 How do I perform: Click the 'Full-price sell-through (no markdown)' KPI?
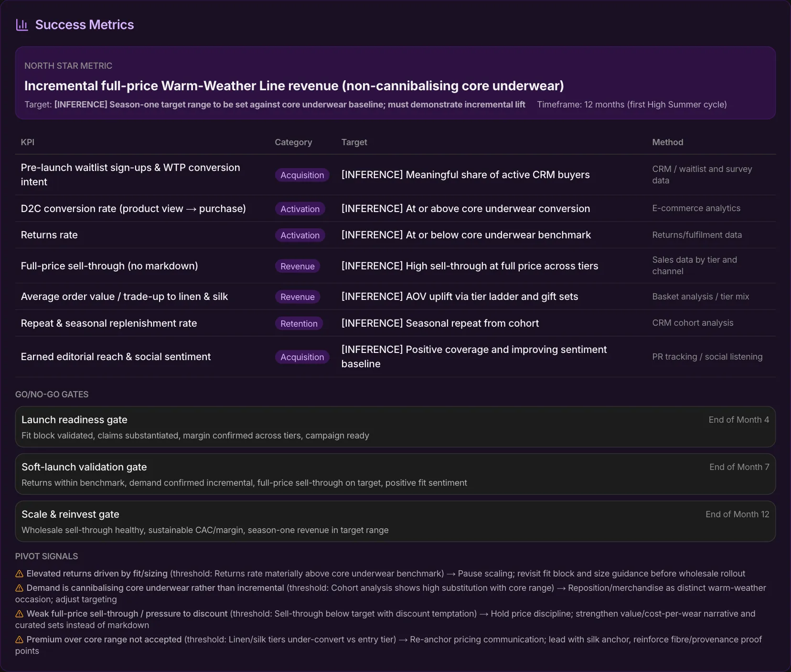click(109, 266)
